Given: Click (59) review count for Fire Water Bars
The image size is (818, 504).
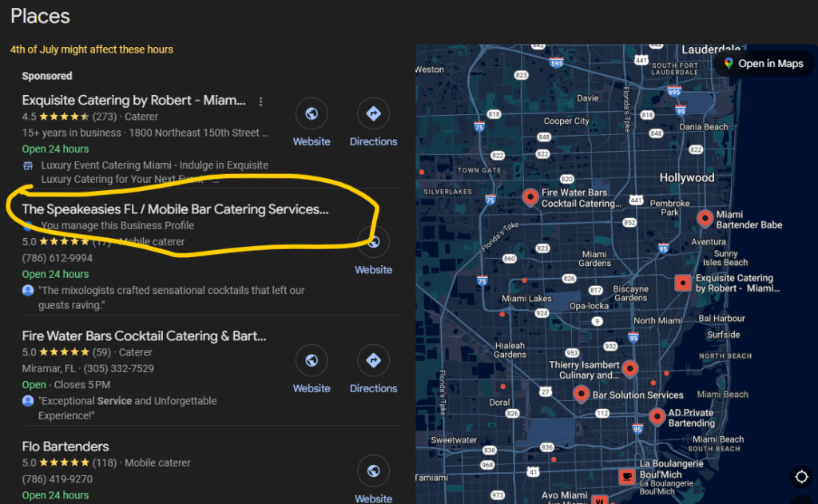Looking at the screenshot, I should 101,353.
